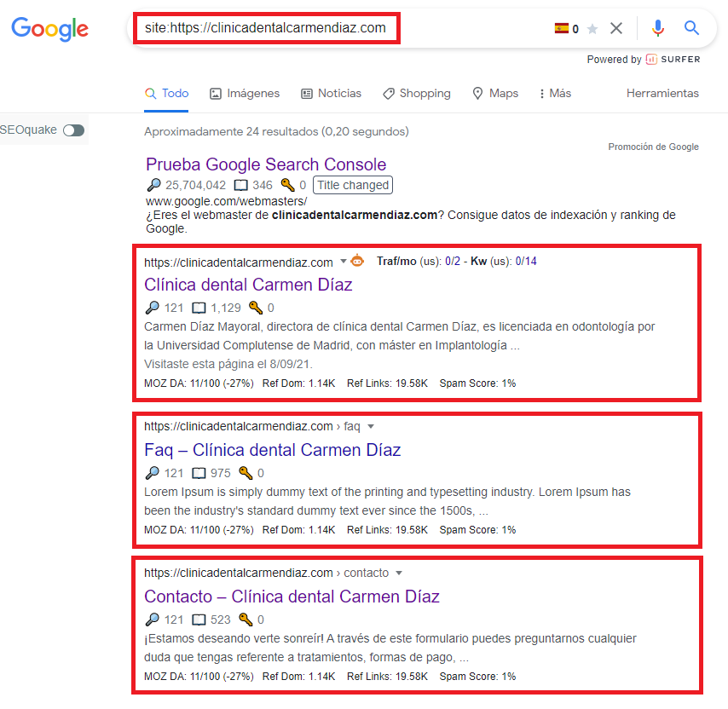Expand dropdown arrow next to contacto result URL

[x=399, y=573]
